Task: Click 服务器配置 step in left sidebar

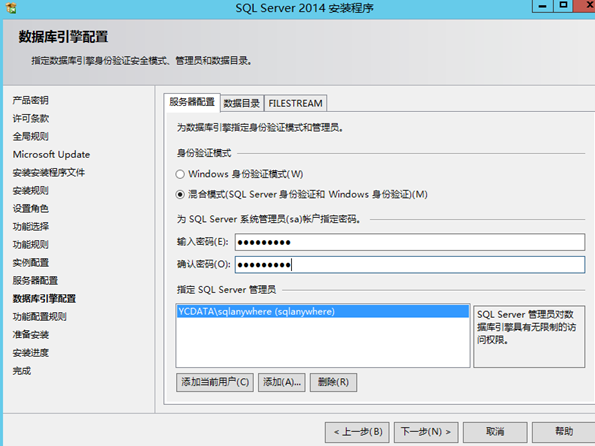Action: (x=35, y=281)
